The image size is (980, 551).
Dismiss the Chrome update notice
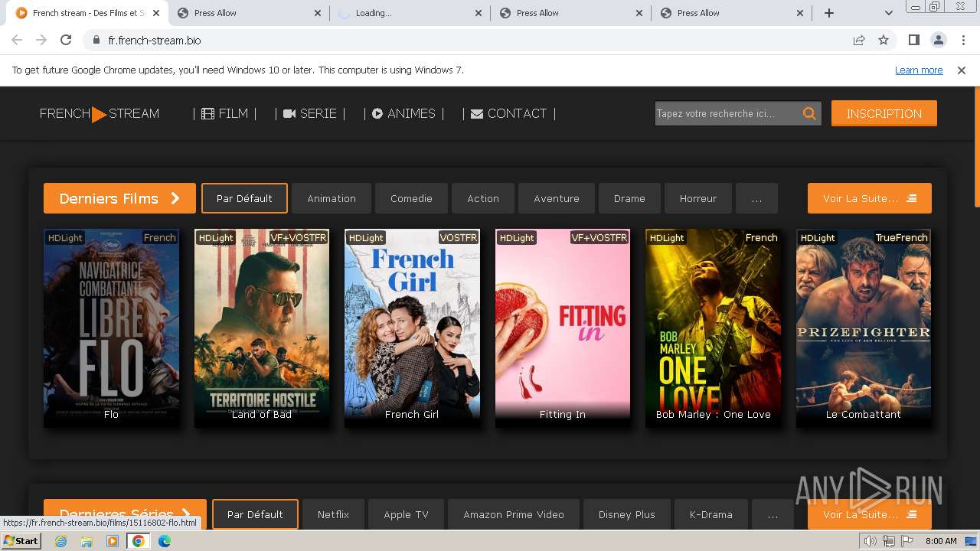[962, 70]
